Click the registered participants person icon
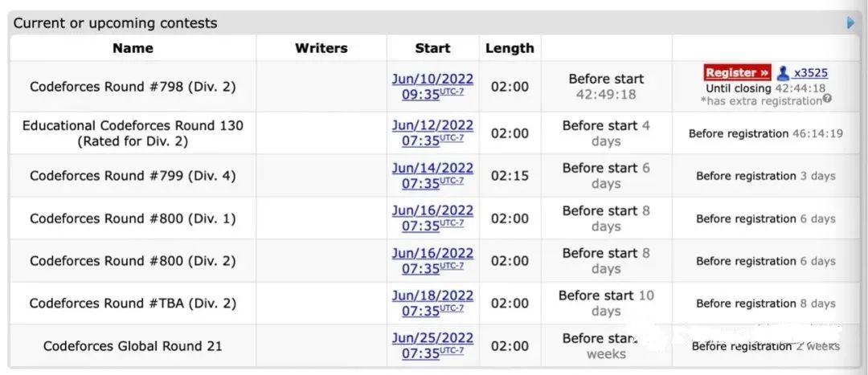The width and height of the screenshot is (868, 375). point(783,73)
